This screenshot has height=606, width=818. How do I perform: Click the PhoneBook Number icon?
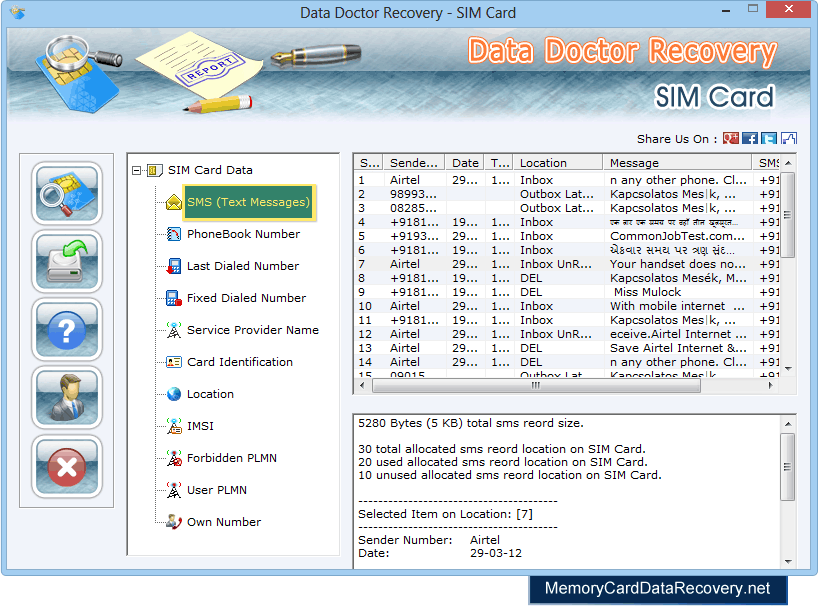(x=174, y=234)
